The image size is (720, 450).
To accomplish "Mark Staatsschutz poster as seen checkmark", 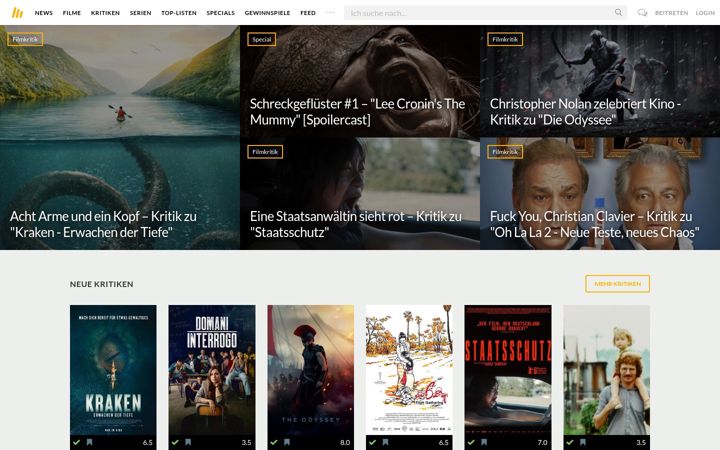I will pos(471,442).
